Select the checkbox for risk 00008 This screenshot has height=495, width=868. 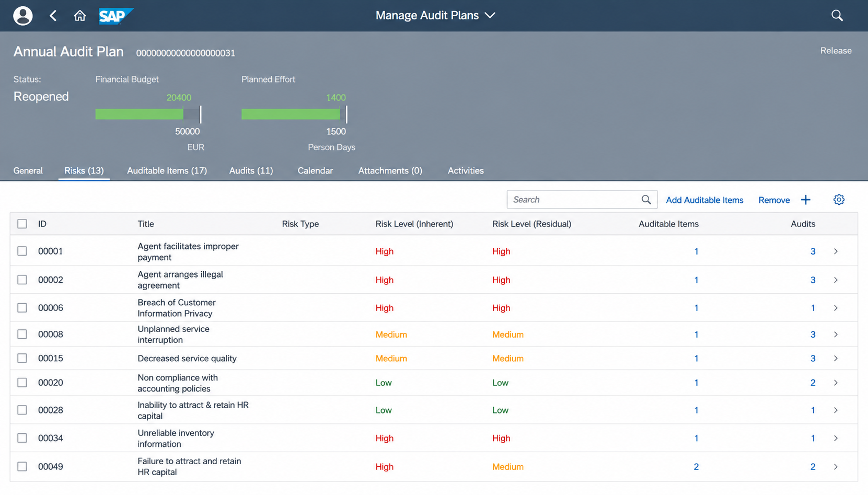(22, 334)
